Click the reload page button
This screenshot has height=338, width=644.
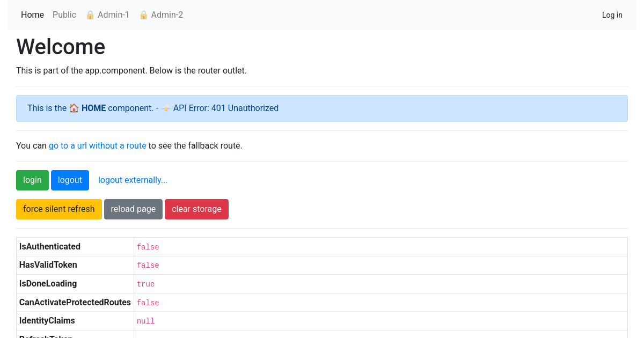(x=133, y=209)
